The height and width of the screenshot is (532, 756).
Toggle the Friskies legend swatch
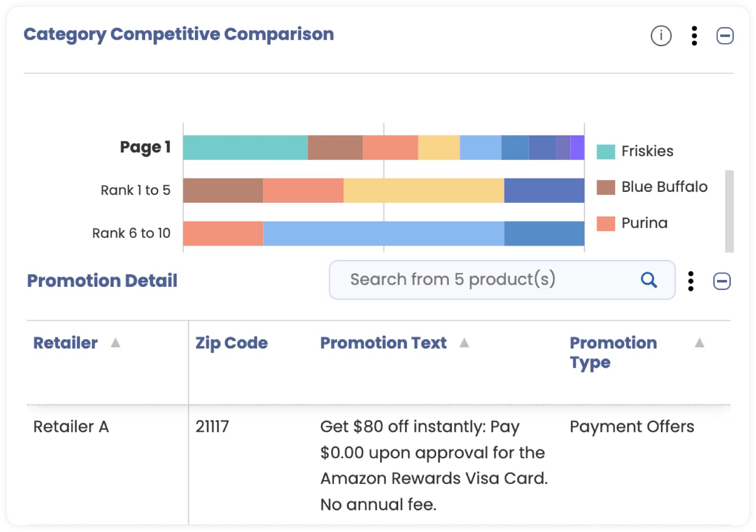[x=606, y=152]
